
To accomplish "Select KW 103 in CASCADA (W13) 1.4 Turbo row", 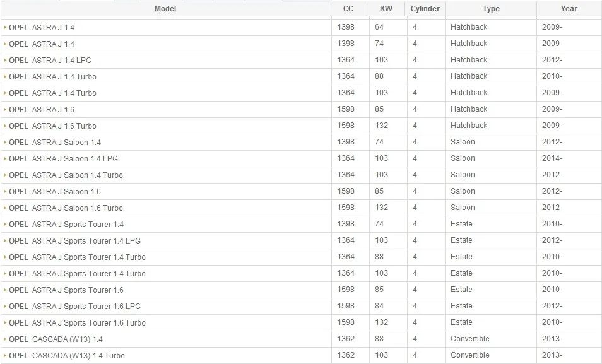I will coord(381,355).
